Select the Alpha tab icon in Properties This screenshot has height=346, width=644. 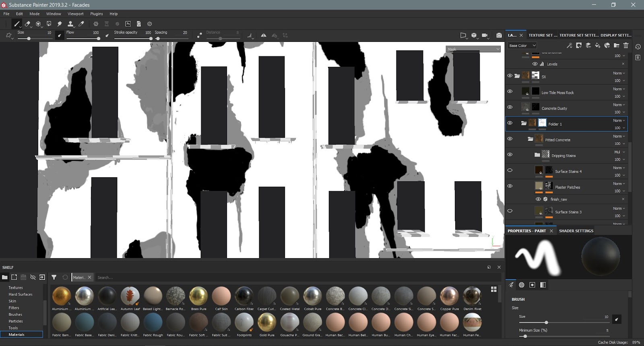pos(522,285)
